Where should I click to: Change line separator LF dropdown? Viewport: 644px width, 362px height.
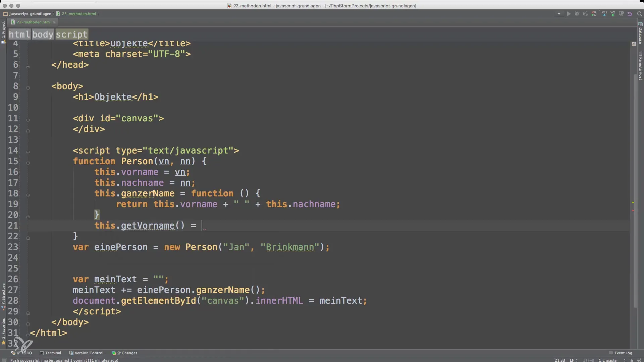click(574, 360)
